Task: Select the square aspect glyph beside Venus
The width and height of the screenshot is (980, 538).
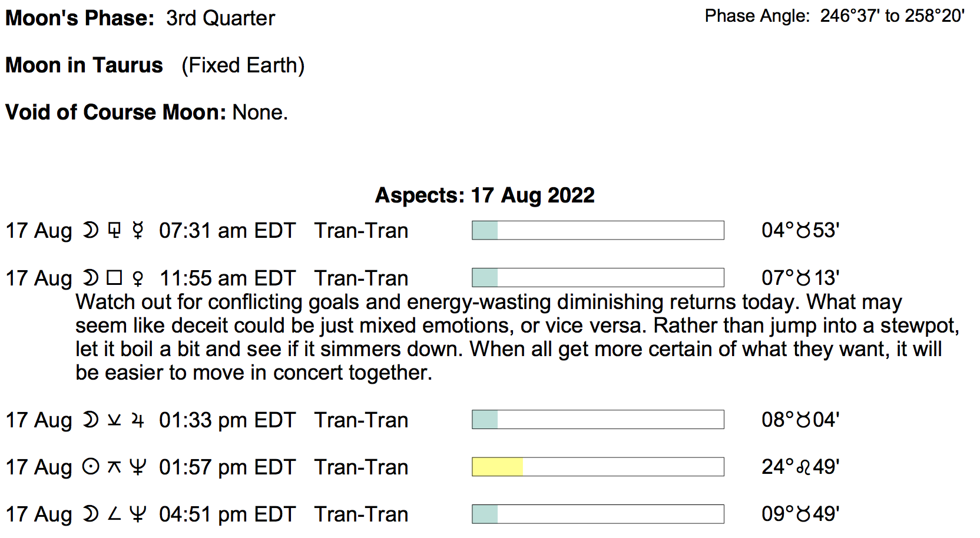Action: pos(114,277)
